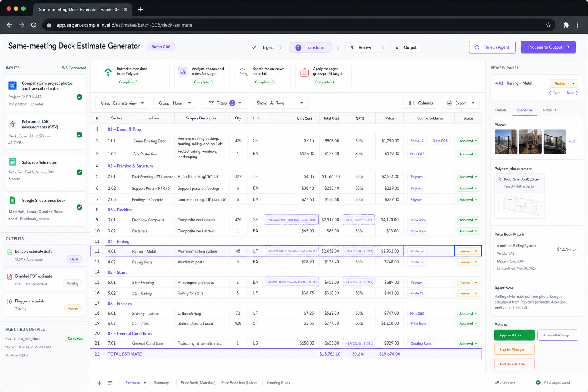Click the Ingest step checkmark icon

coord(254,47)
